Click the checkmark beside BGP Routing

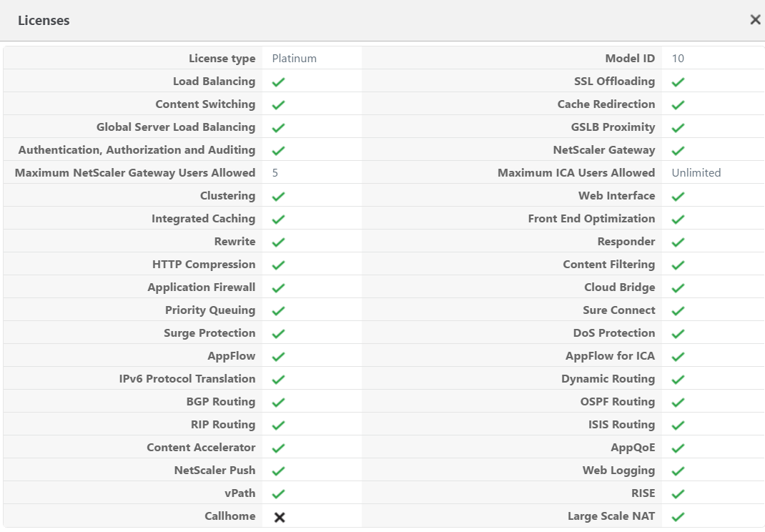279,403
